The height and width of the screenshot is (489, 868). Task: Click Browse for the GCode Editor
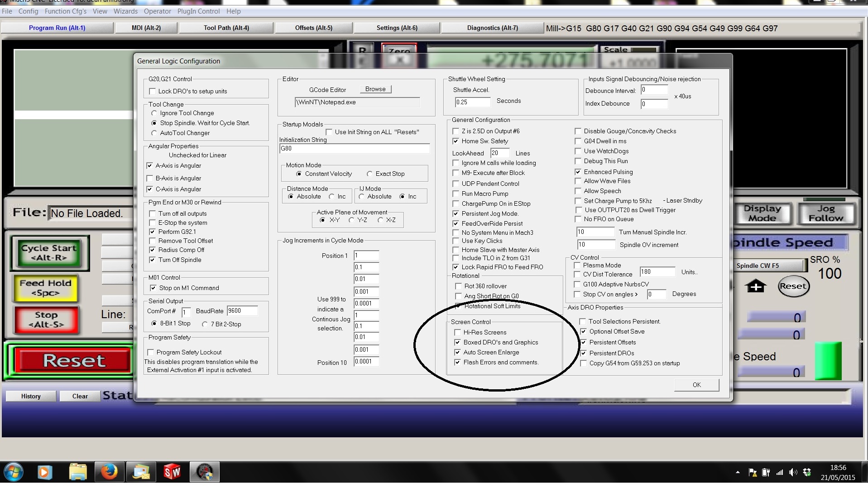point(375,89)
